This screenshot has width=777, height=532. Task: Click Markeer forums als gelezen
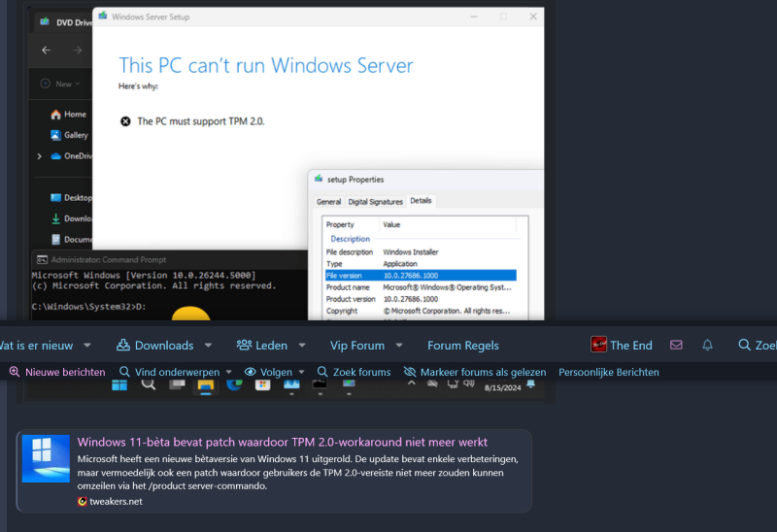pyautogui.click(x=483, y=372)
